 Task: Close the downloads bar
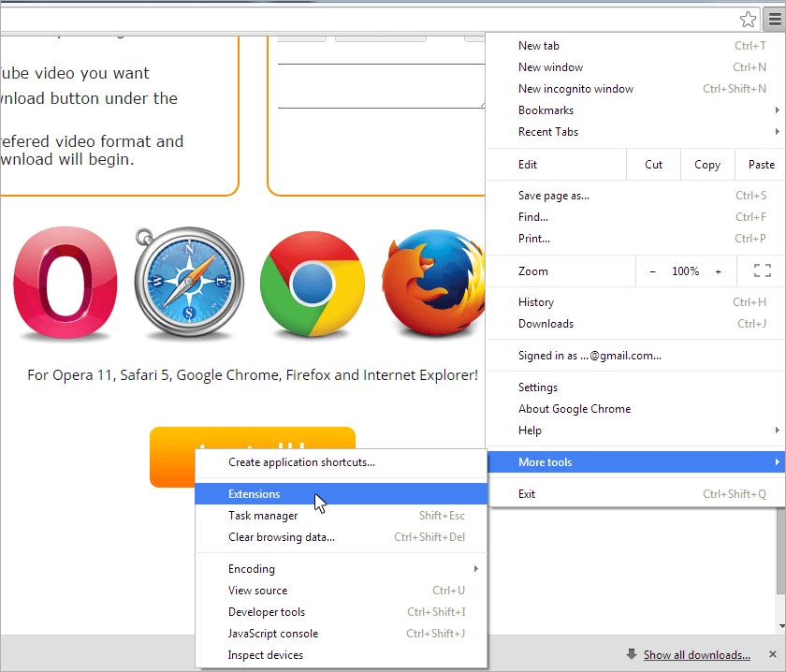(773, 654)
